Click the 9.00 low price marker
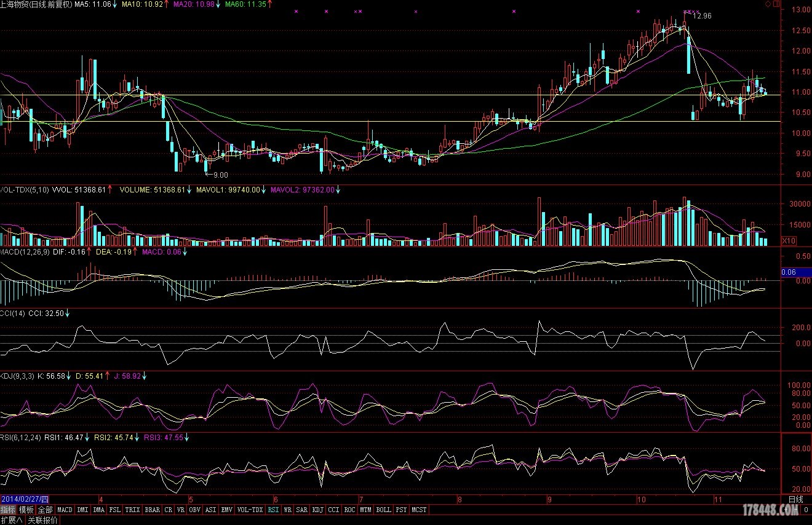Image resolution: width=812 pixels, height=525 pixels. point(220,175)
